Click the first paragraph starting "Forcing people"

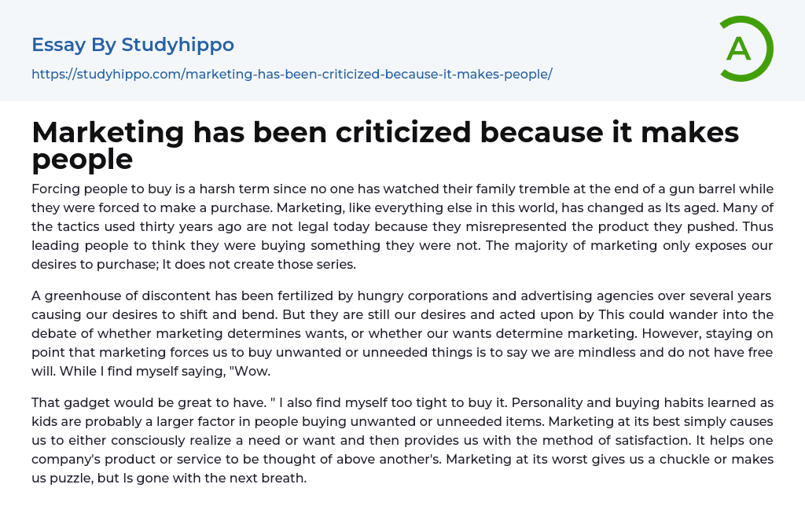tap(402, 226)
